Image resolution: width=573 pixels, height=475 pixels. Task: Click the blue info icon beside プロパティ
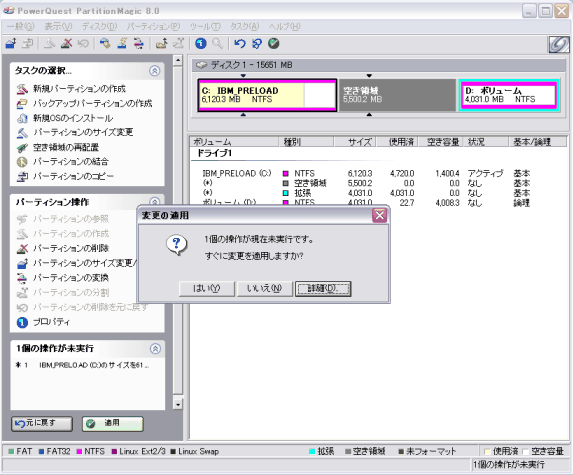point(22,322)
